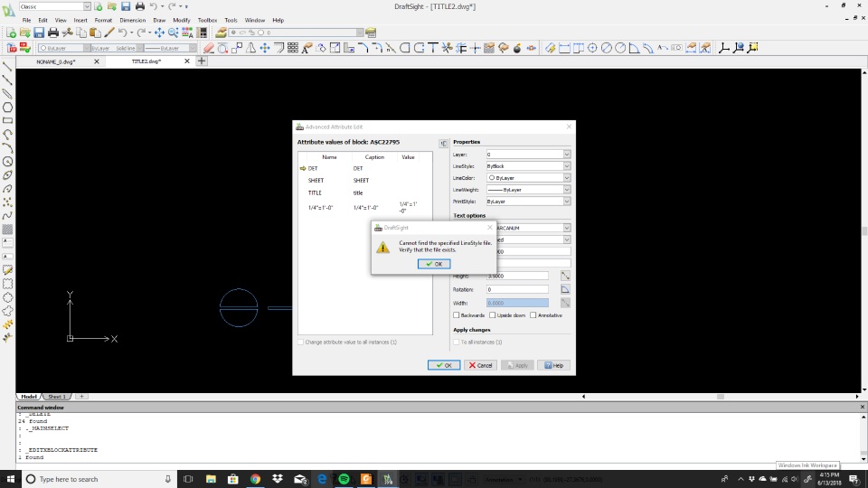This screenshot has height=488, width=868.
Task: Open the Dimension menu
Action: (x=132, y=20)
